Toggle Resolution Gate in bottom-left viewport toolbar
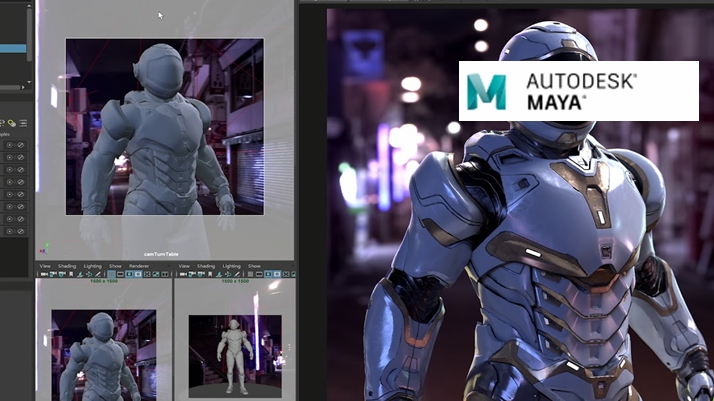Image resolution: width=714 pixels, height=401 pixels. 129,274
